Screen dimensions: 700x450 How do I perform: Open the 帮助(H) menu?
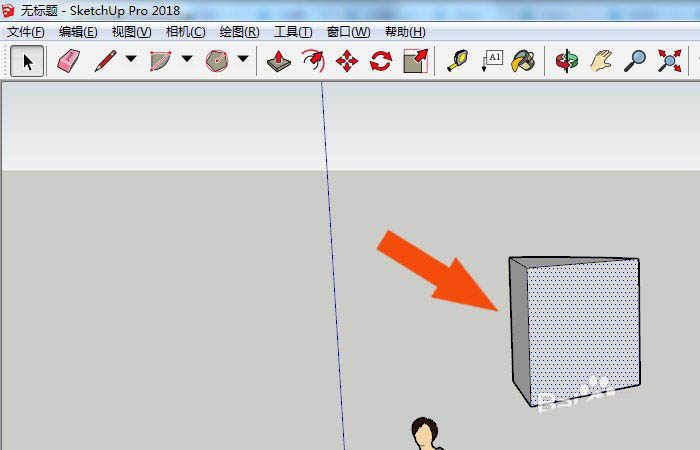[x=405, y=32]
